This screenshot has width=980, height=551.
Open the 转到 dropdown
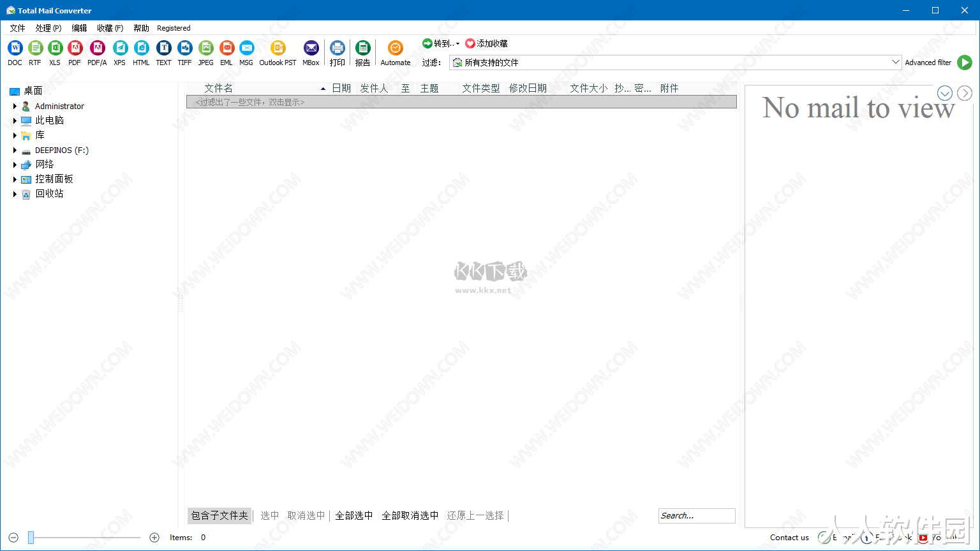[x=441, y=43]
